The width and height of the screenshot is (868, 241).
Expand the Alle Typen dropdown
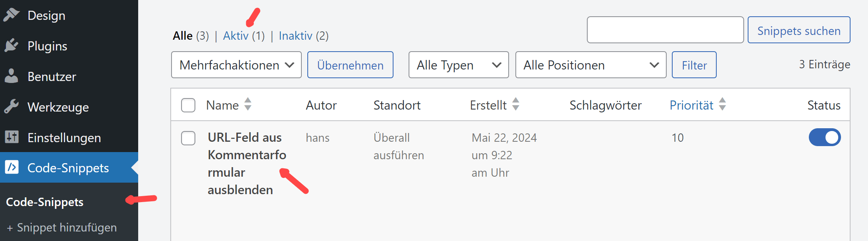coord(458,65)
